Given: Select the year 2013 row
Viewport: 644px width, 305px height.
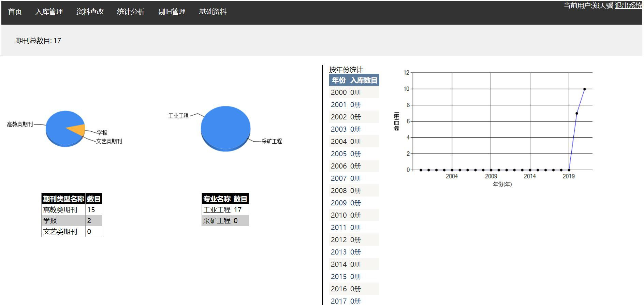Looking at the screenshot, I should pyautogui.click(x=354, y=252).
